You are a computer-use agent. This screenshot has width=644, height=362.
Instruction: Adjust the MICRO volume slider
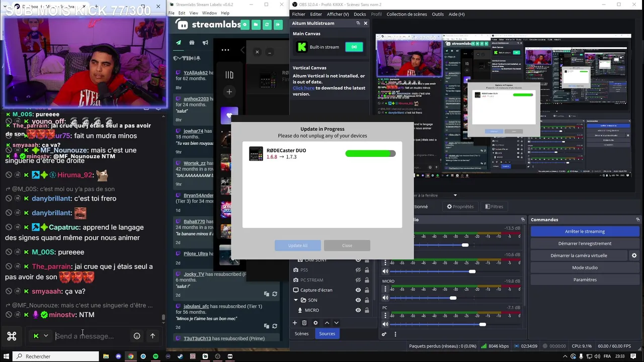(453, 298)
